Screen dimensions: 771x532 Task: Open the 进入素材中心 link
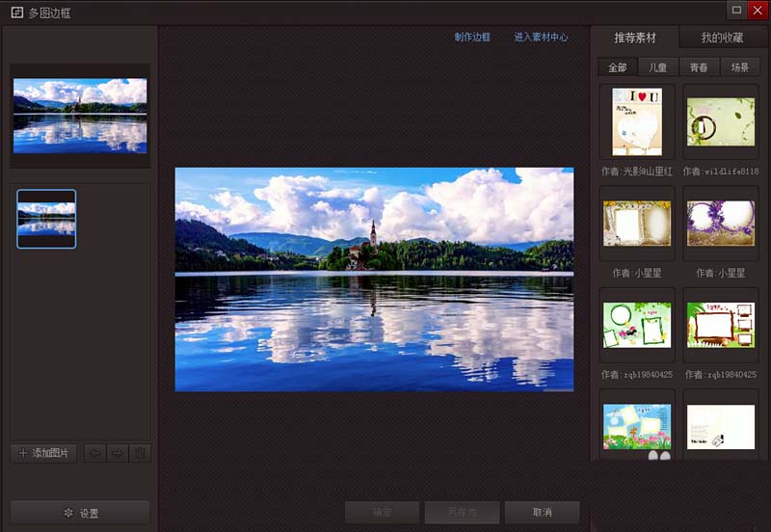click(x=541, y=37)
